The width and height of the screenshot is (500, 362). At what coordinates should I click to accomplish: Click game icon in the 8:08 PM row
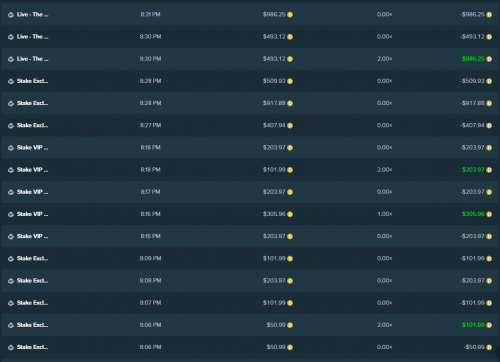click(11, 281)
